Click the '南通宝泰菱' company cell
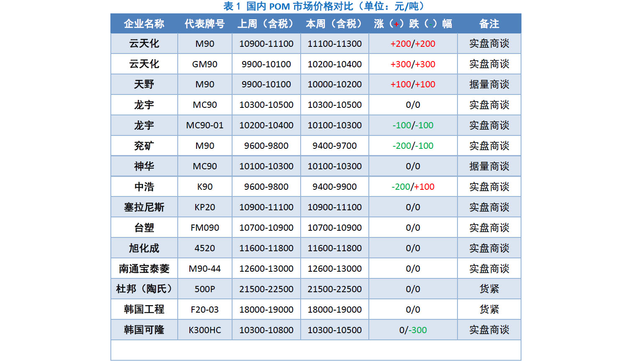Viewport: 644px width, 362px height. pos(144,269)
